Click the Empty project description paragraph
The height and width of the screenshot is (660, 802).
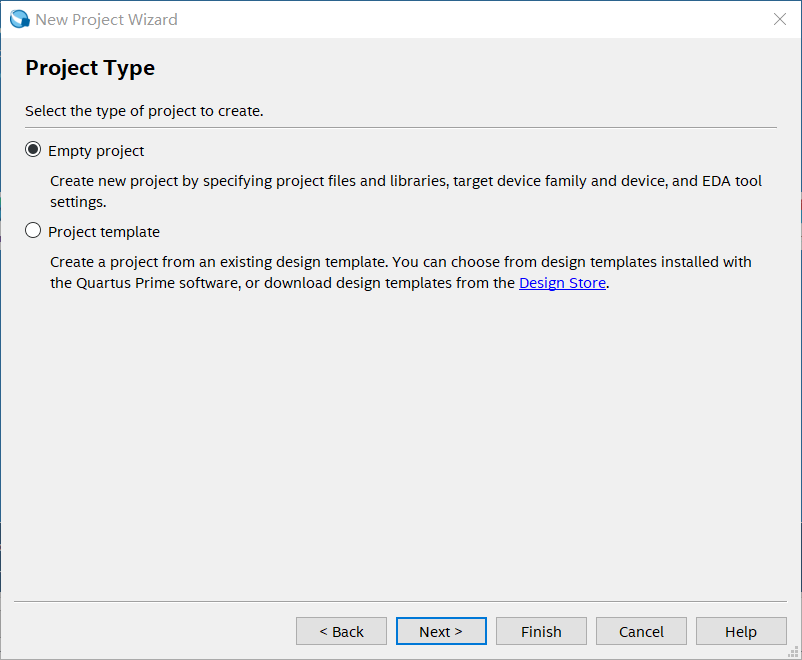coord(406,191)
